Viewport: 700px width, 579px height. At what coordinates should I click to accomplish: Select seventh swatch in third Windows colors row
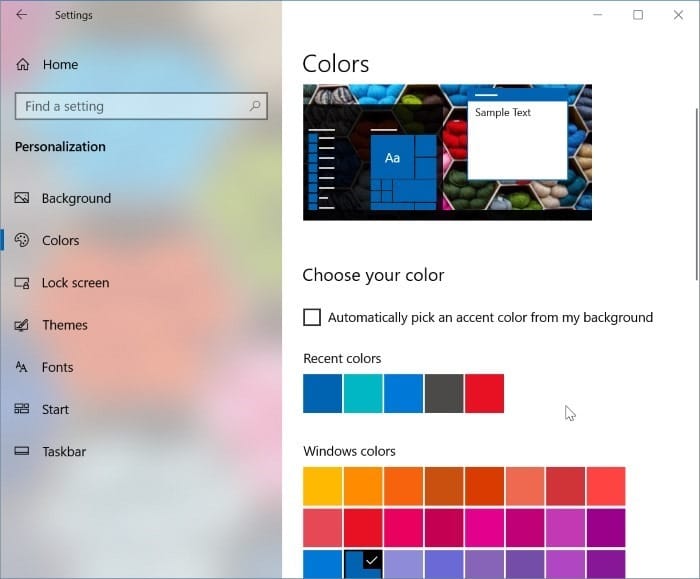(x=566, y=564)
